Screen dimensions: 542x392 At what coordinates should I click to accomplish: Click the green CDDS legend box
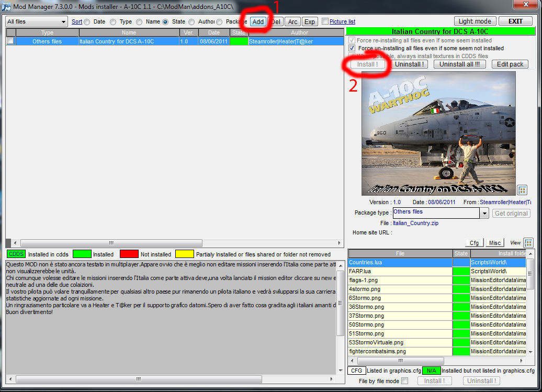pos(16,254)
